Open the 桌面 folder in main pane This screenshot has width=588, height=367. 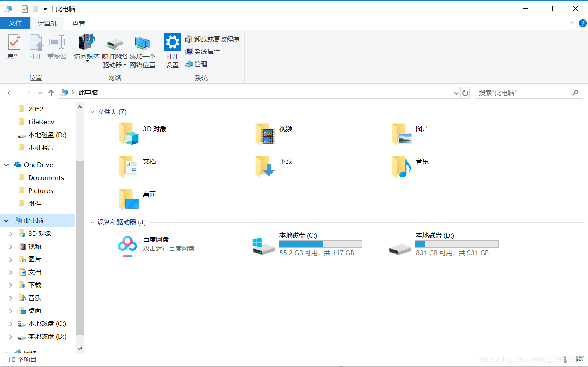click(x=137, y=199)
